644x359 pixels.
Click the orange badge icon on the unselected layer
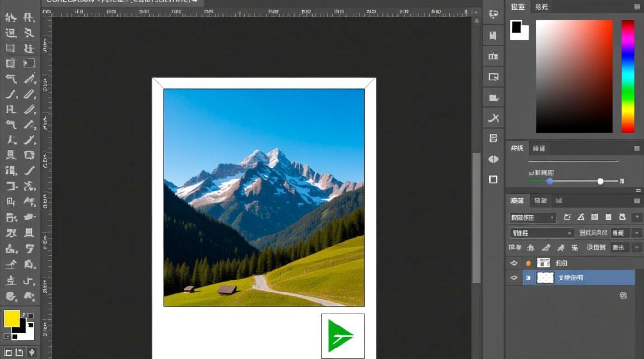528,263
